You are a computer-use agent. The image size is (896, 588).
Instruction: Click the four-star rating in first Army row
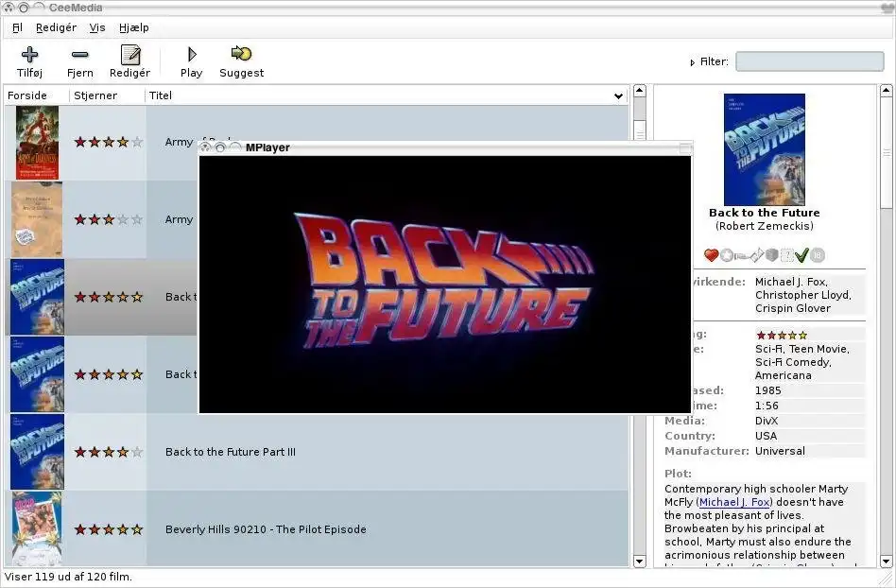[x=108, y=143]
